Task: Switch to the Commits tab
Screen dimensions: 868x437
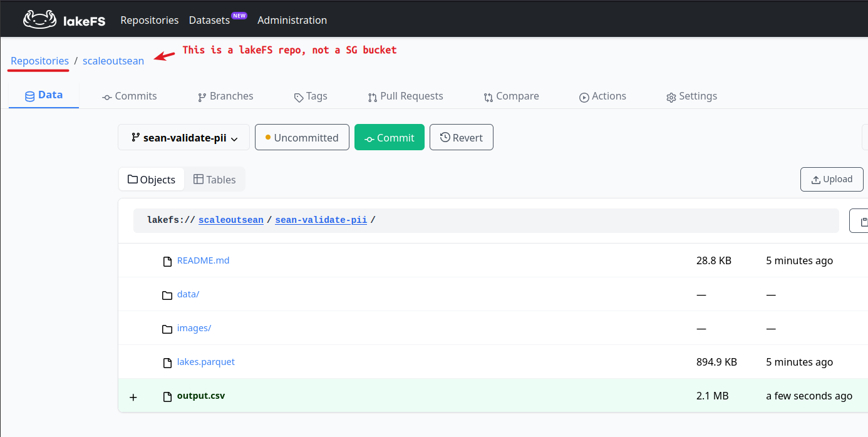Action: [x=130, y=96]
